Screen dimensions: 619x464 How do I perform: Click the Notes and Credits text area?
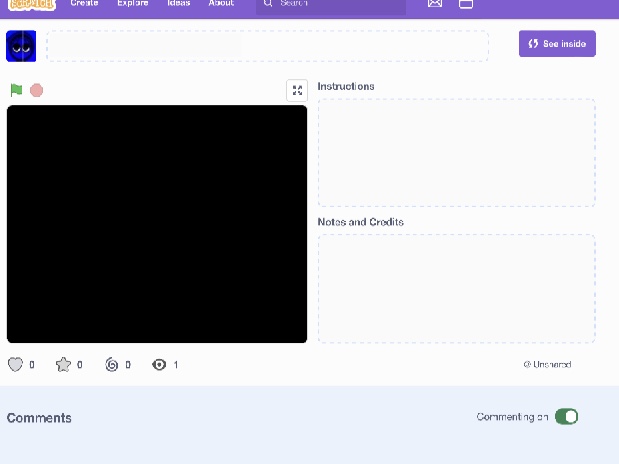456,289
